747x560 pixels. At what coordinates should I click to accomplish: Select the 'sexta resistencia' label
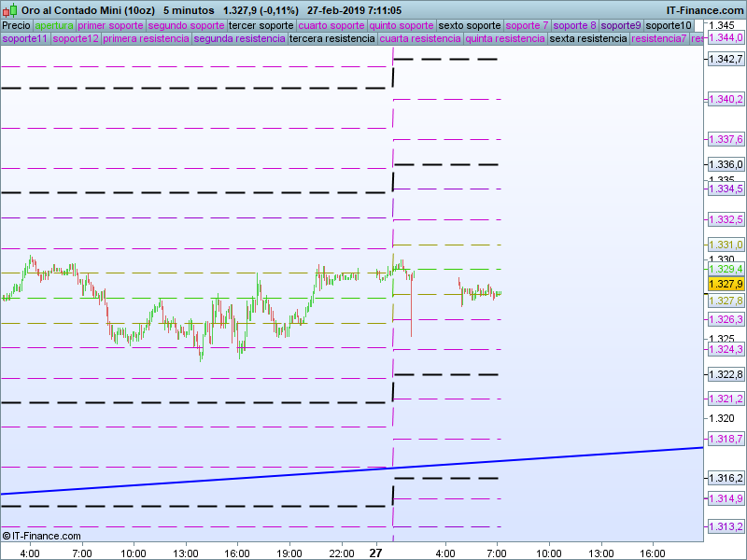[588, 39]
